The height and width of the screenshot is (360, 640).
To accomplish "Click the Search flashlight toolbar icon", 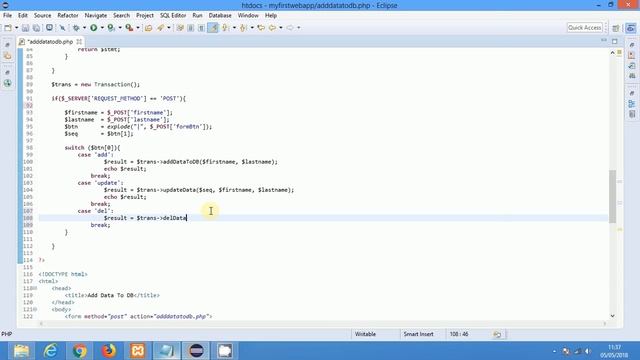I will [x=160, y=28].
